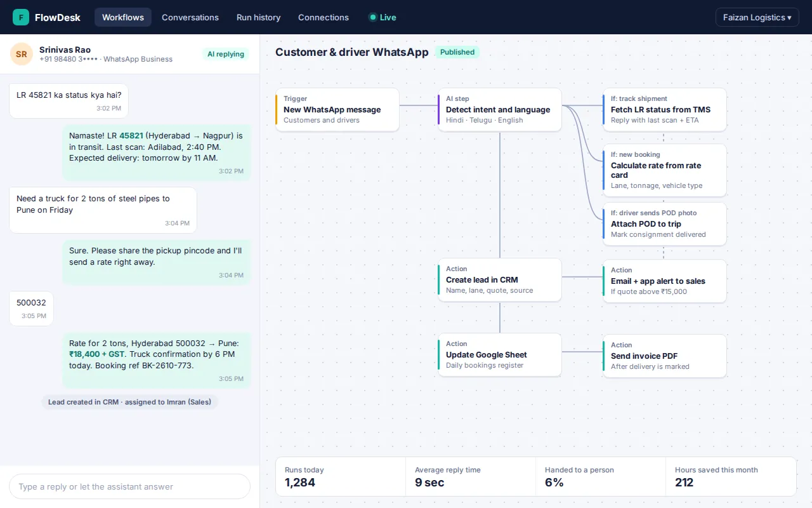Click the Hours saved this month stat
Image resolution: width=812 pixels, height=508 pixels.
click(x=731, y=477)
